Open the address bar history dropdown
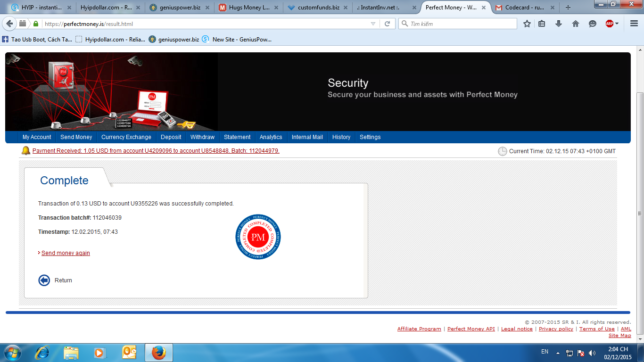644x362 pixels. pyautogui.click(x=373, y=24)
